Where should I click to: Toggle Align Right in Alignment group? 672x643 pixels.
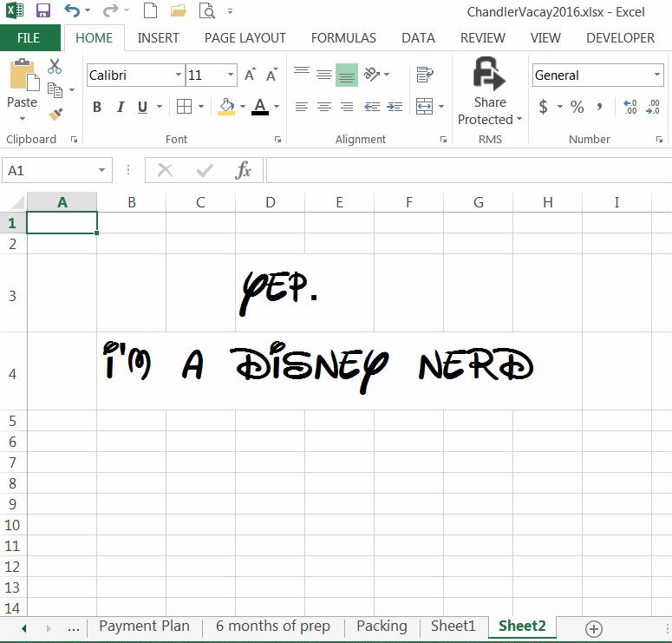pos(347,107)
